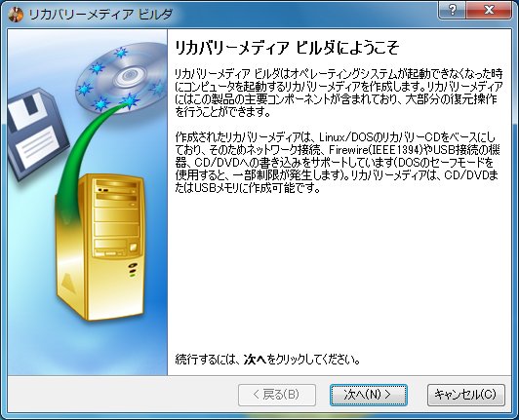Open help with the question mark button
519x420 pixels.
[452, 10]
